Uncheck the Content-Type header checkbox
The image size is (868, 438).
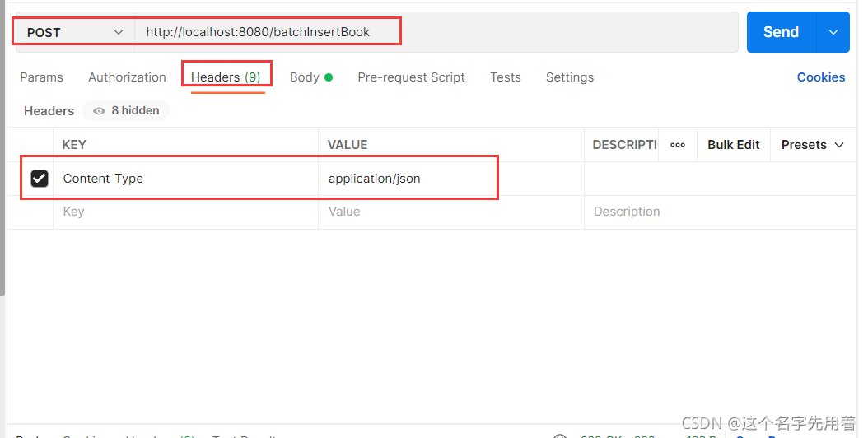(40, 179)
